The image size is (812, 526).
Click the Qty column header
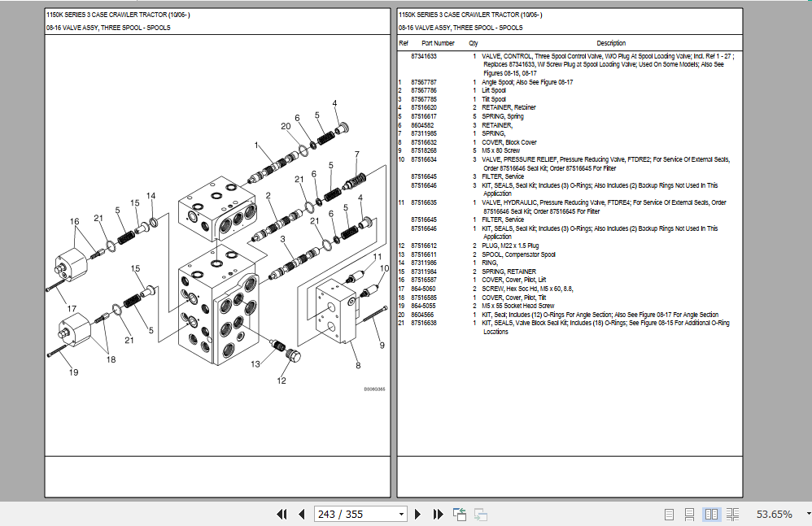(x=474, y=43)
